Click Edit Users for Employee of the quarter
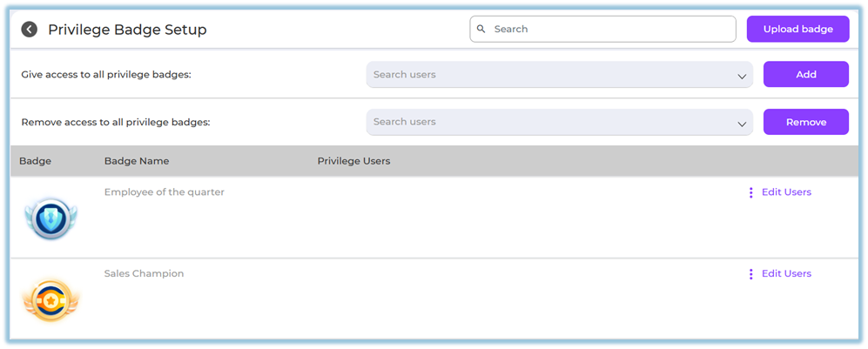868x349 pixels. 786,192
